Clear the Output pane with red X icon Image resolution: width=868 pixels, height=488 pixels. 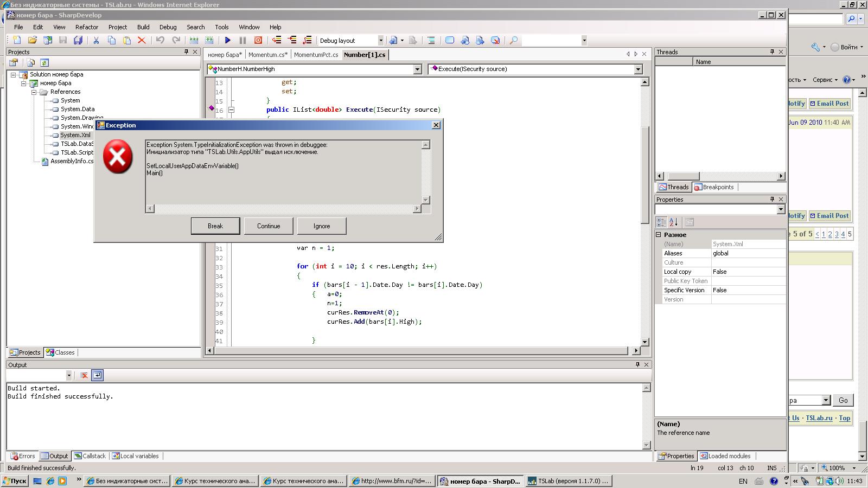(x=84, y=375)
